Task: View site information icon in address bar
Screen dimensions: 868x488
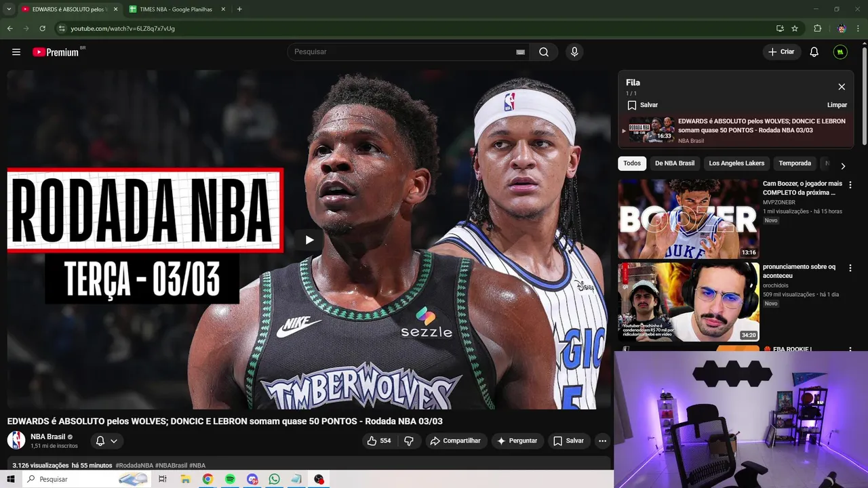Action: coord(62,28)
